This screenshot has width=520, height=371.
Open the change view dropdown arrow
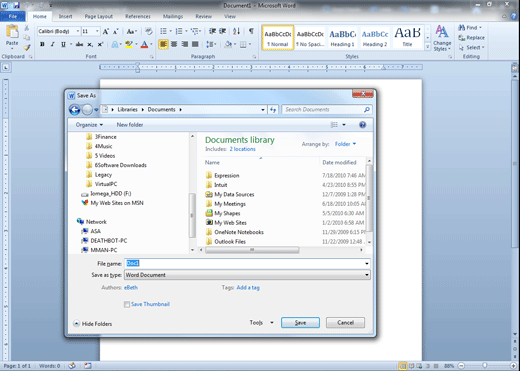click(x=344, y=125)
